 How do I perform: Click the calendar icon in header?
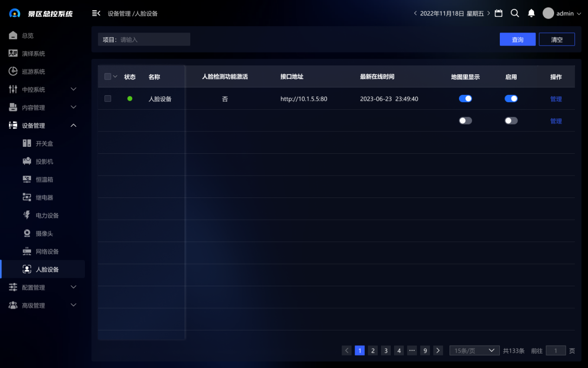[x=498, y=13]
